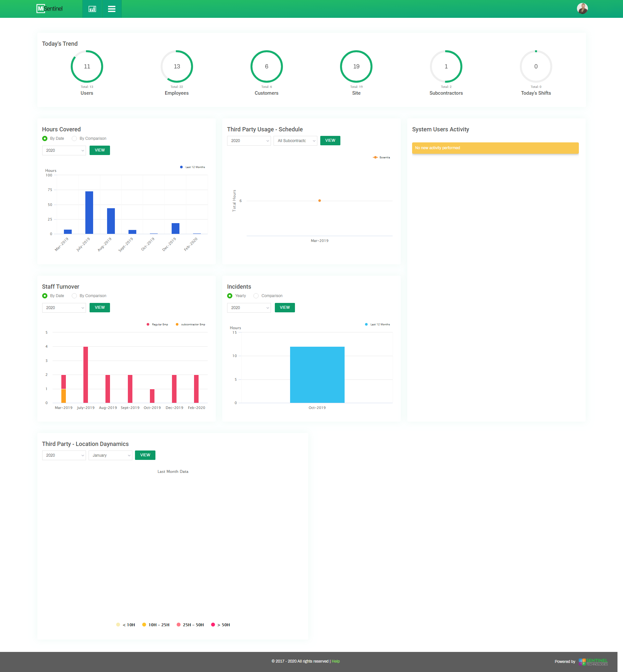The image size is (623, 672).
Task: Click the Feb-2020 bar in Staff Turnover
Action: click(x=196, y=389)
